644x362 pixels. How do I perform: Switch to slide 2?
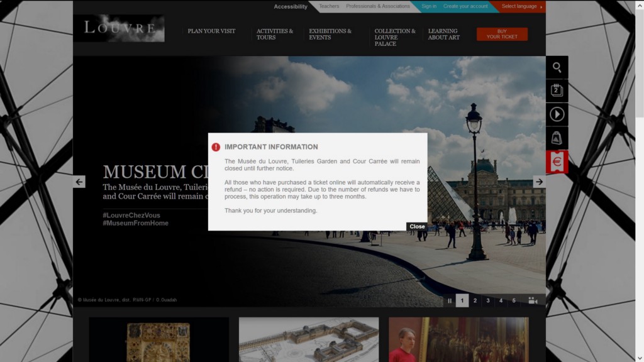475,301
